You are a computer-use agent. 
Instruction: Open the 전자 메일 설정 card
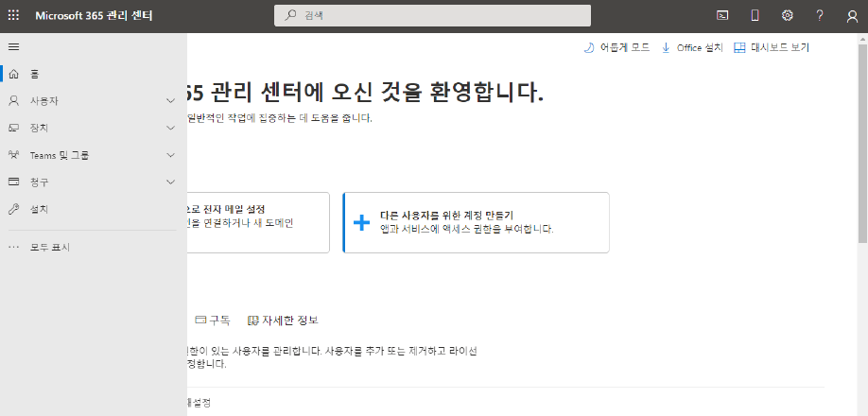[x=258, y=223]
